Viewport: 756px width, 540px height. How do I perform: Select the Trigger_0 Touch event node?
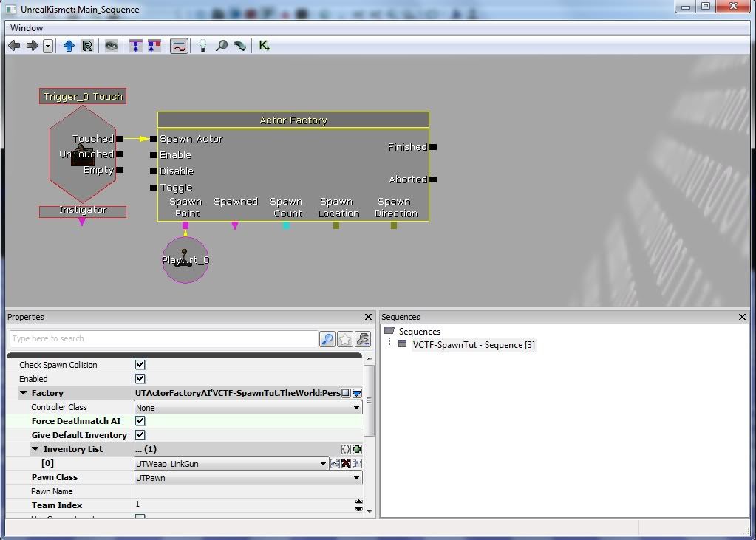pyautogui.click(x=83, y=97)
